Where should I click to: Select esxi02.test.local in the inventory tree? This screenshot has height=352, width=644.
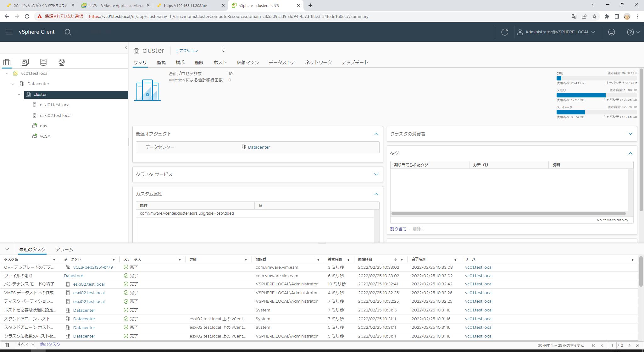click(x=55, y=116)
